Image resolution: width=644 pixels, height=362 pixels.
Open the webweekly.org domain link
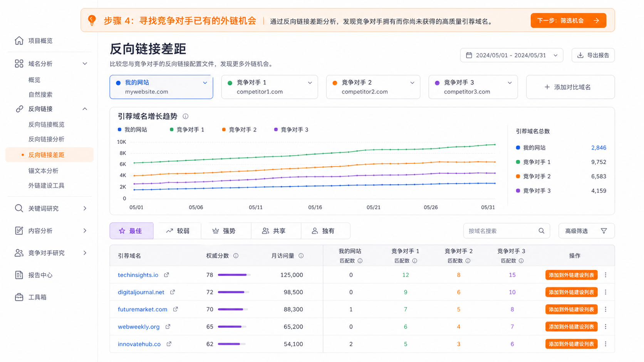(139, 327)
